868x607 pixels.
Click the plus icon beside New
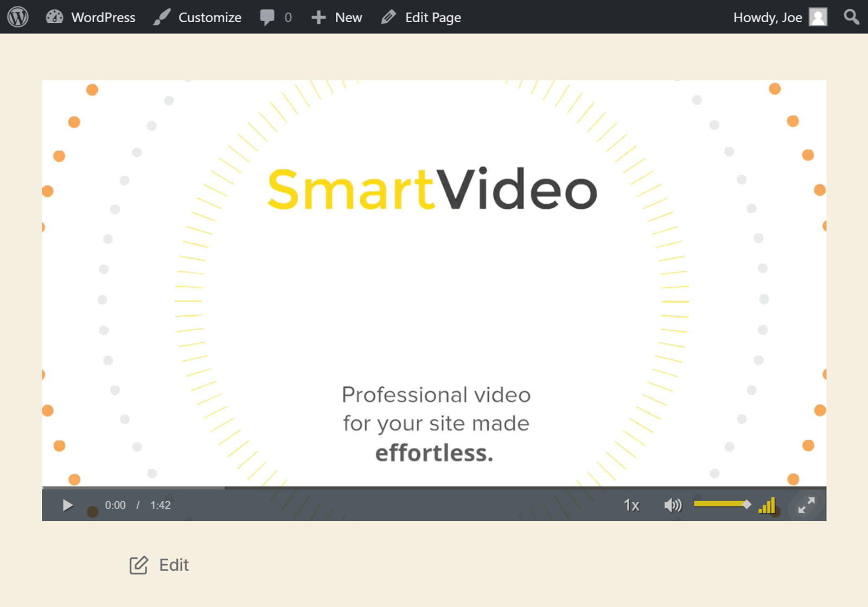pos(318,17)
